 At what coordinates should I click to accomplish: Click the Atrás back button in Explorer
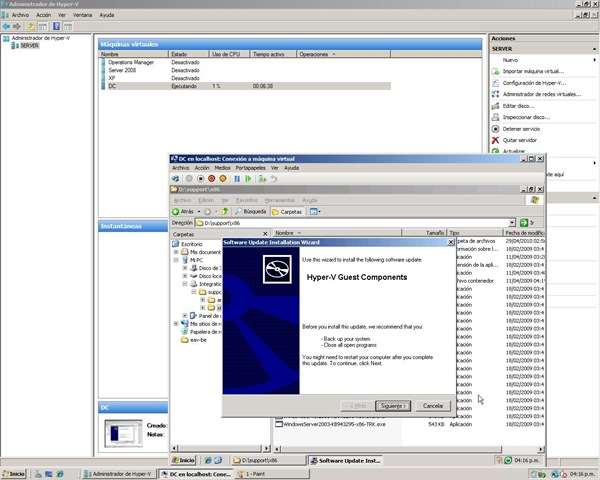[x=183, y=212]
